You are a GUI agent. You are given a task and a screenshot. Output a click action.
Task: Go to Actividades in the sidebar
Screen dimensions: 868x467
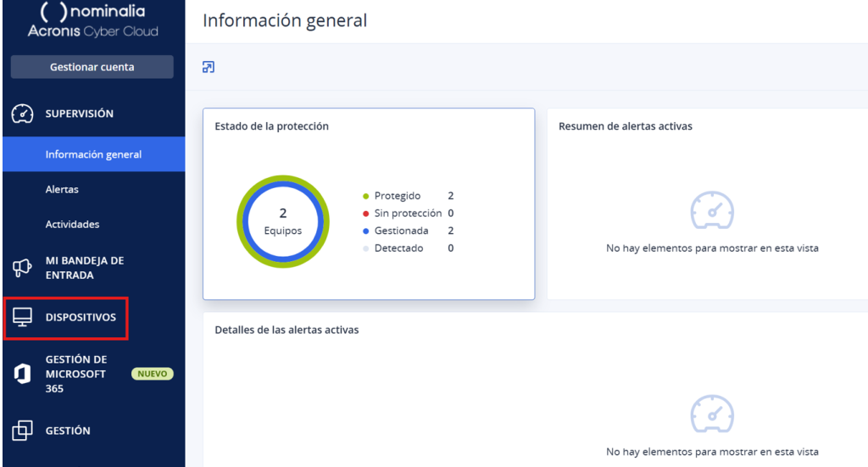point(72,225)
